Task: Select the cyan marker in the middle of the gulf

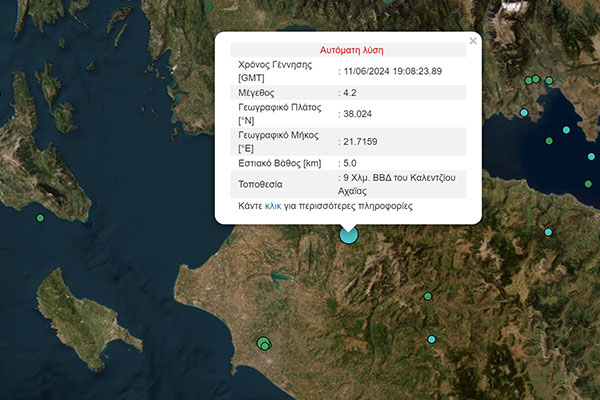Action: pyautogui.click(x=566, y=130)
